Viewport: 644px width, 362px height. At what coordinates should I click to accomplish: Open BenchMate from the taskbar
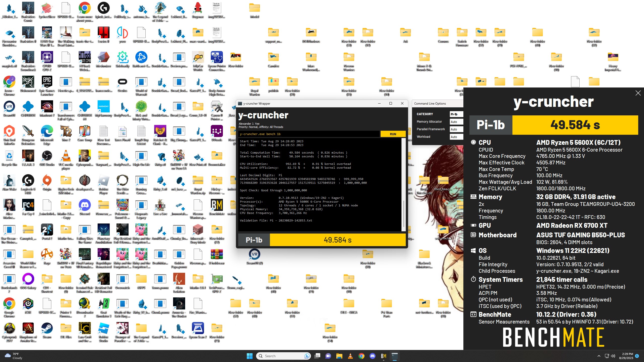point(383,356)
